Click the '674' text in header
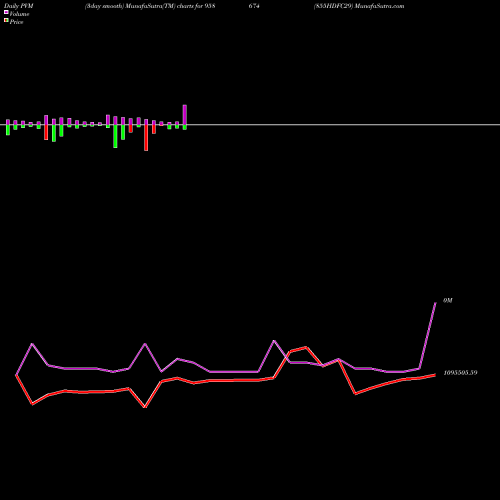Viewport: 500px width, 500px height. [x=254, y=6]
